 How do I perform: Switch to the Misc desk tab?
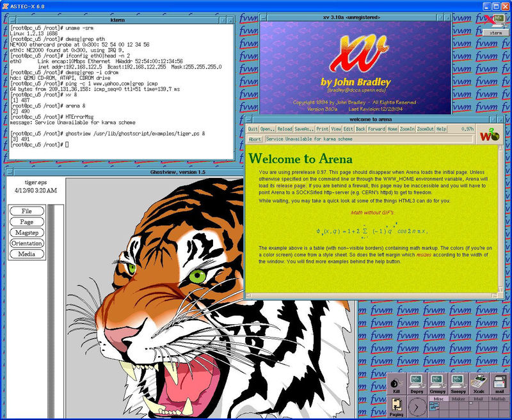tap(438, 399)
